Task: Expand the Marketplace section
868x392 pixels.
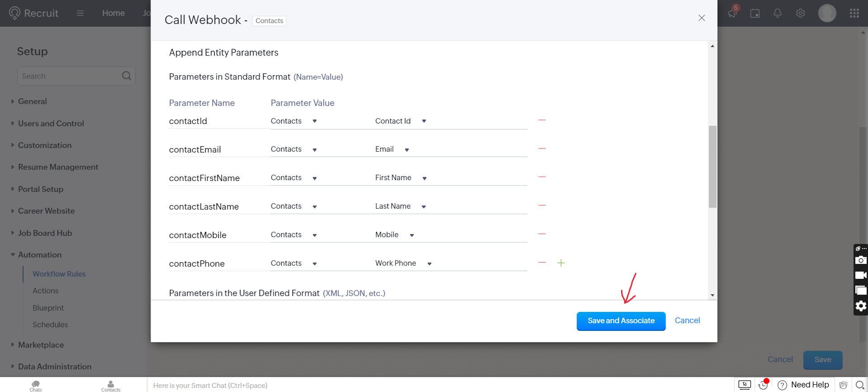Action: (x=41, y=345)
